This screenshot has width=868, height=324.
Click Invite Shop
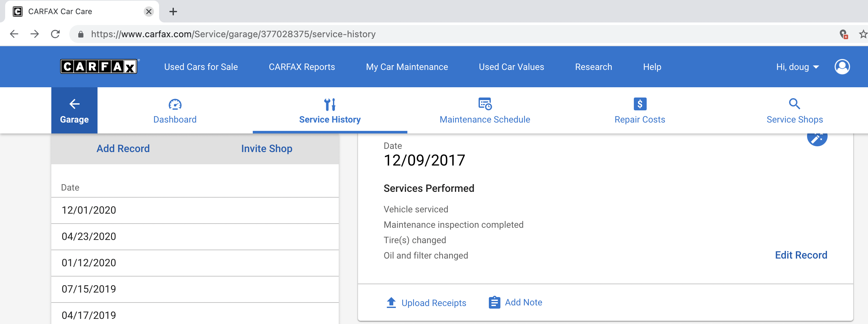[267, 148]
